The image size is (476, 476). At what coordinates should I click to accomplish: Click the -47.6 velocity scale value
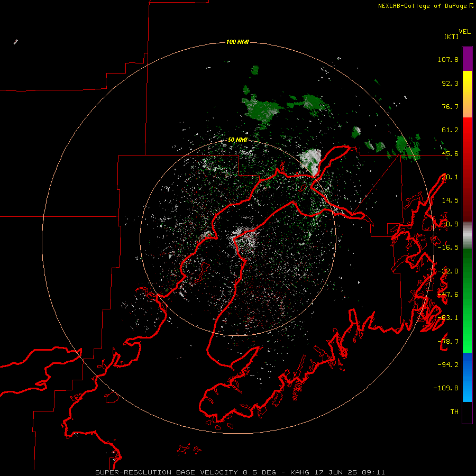tap(448, 295)
